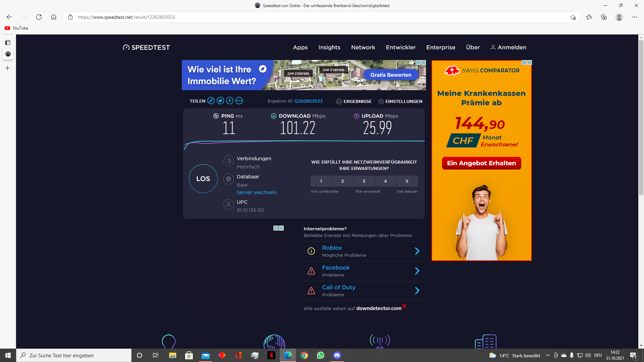Viewport: 644px width, 362px height.
Task: Click the Ergebnisse checkmark icon
Action: (x=339, y=102)
